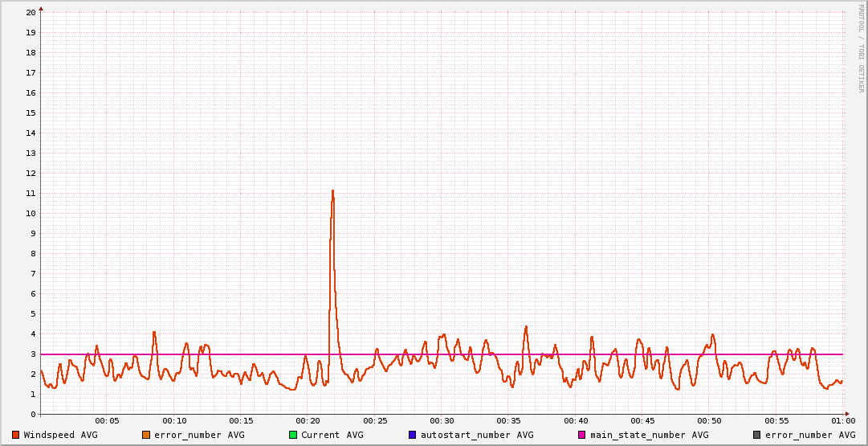
Task: Click the arrow at the right end of the x-axis
Action: pyautogui.click(x=847, y=414)
